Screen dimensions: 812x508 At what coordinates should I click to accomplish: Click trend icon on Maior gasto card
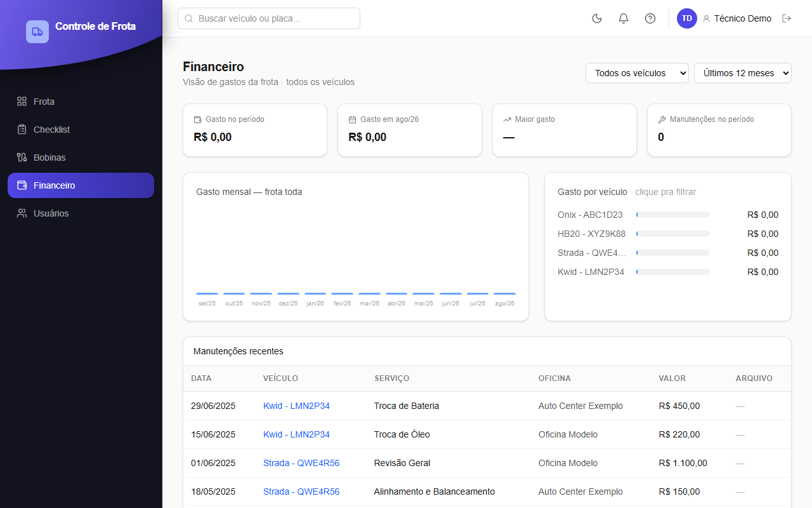507,119
